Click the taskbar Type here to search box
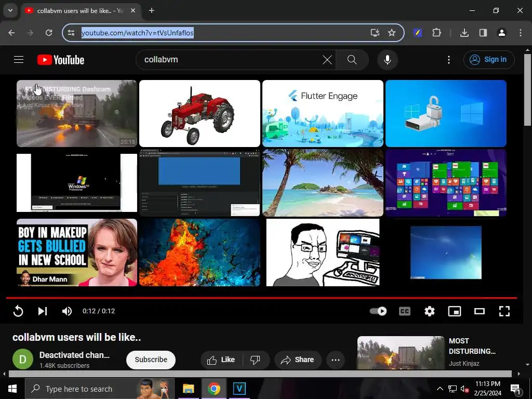532x399 pixels. (x=100, y=389)
